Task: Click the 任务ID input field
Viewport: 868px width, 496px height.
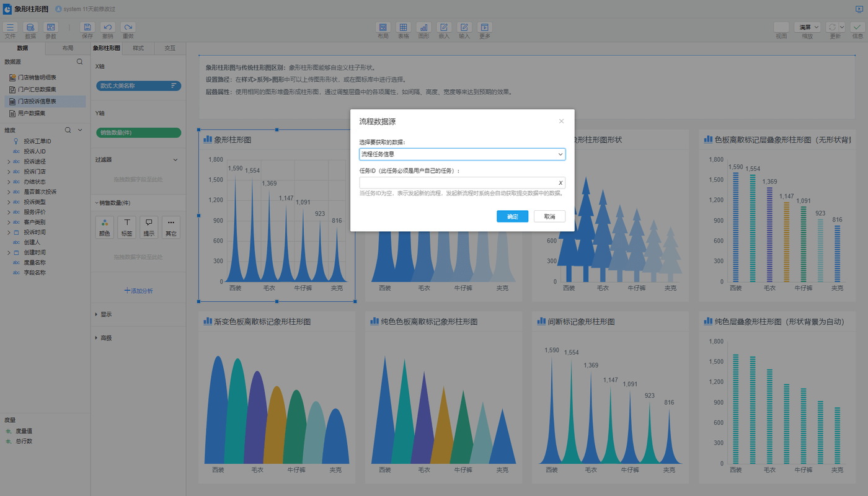Action: 458,183
